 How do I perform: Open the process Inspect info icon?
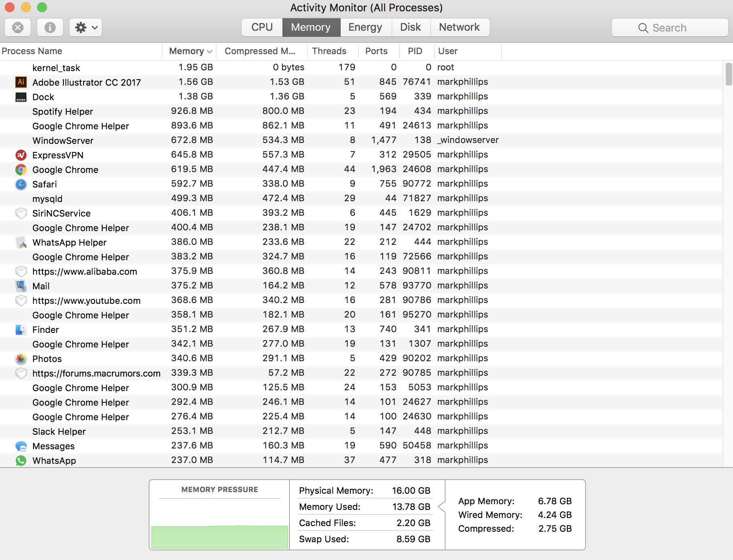50,27
